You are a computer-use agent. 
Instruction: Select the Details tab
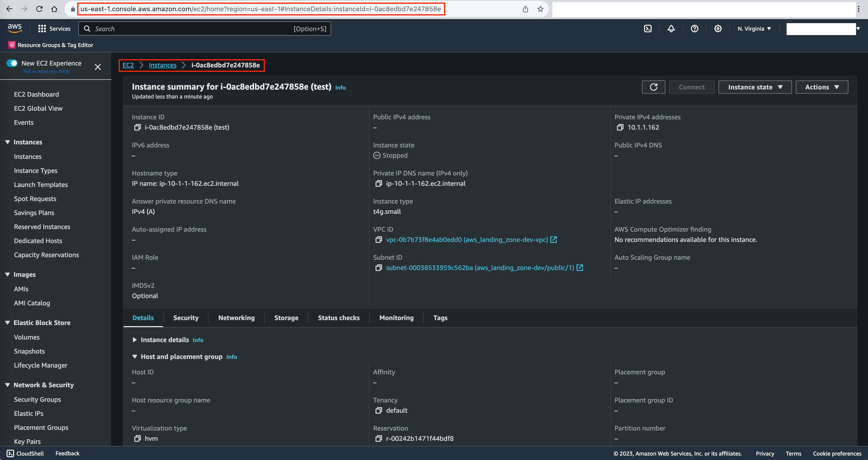[x=143, y=318]
